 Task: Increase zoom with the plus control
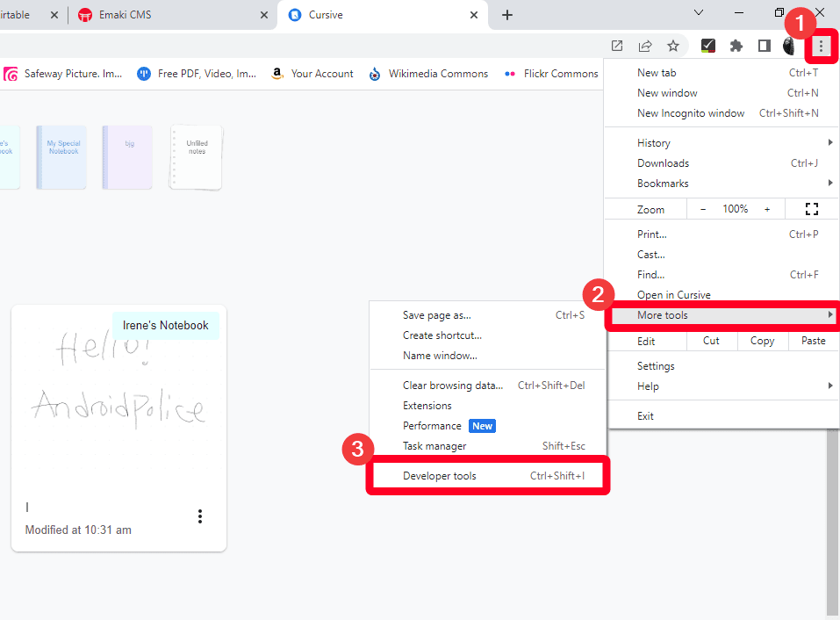tap(766, 208)
